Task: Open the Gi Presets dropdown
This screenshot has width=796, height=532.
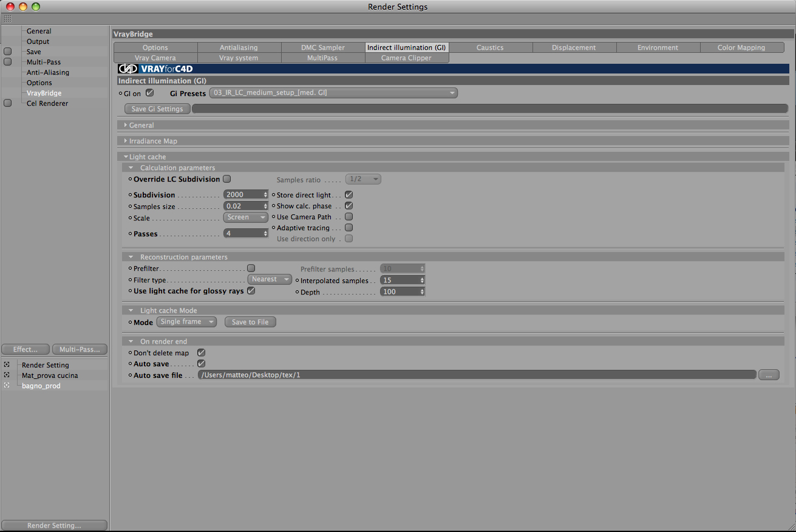Action: pyautogui.click(x=333, y=93)
